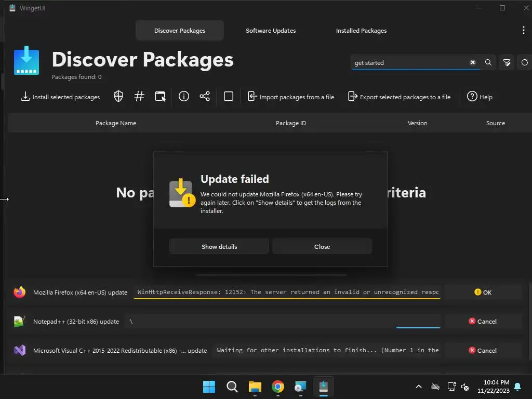Viewport: 532px width, 399px height.
Task: Open the notification bell in taskbar
Action: click(x=518, y=387)
